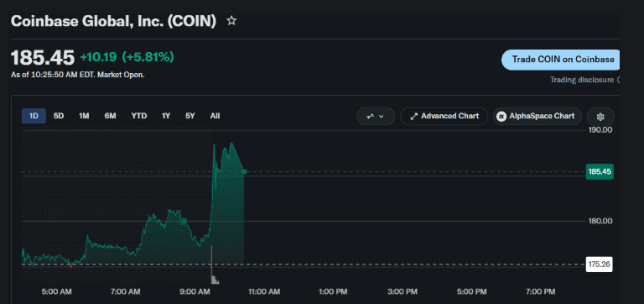Click the Coinbase Global, Inc. (COIN) title

(x=113, y=21)
